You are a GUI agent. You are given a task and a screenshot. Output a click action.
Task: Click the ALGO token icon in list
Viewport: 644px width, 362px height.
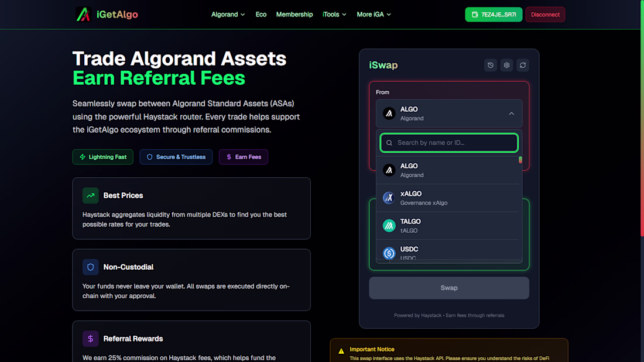coord(389,170)
